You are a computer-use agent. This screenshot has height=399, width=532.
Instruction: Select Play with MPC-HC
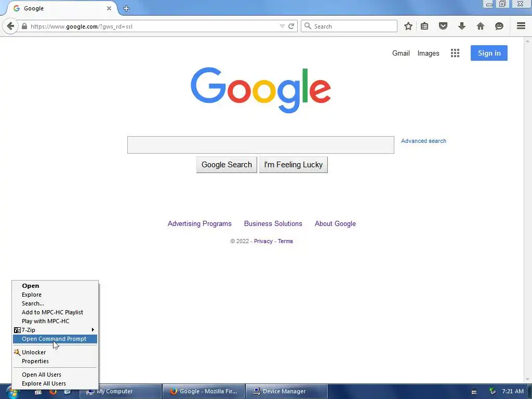pyautogui.click(x=55, y=321)
